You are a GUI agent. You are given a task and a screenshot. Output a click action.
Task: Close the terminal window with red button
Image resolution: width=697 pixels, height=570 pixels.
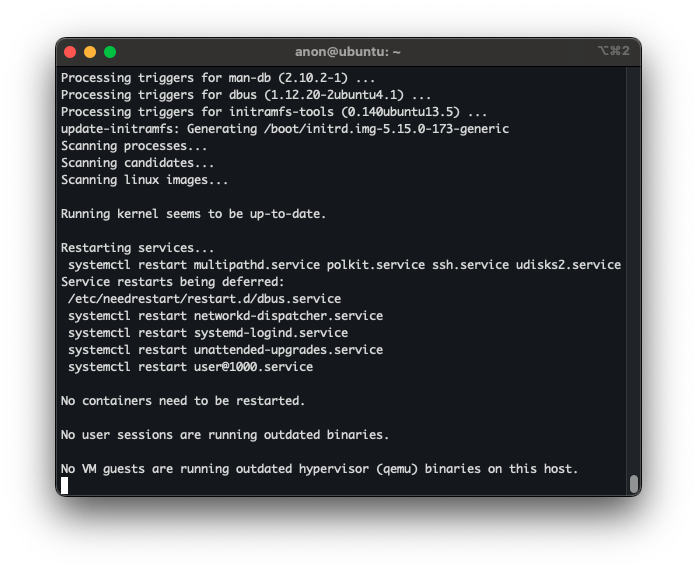[x=70, y=51]
